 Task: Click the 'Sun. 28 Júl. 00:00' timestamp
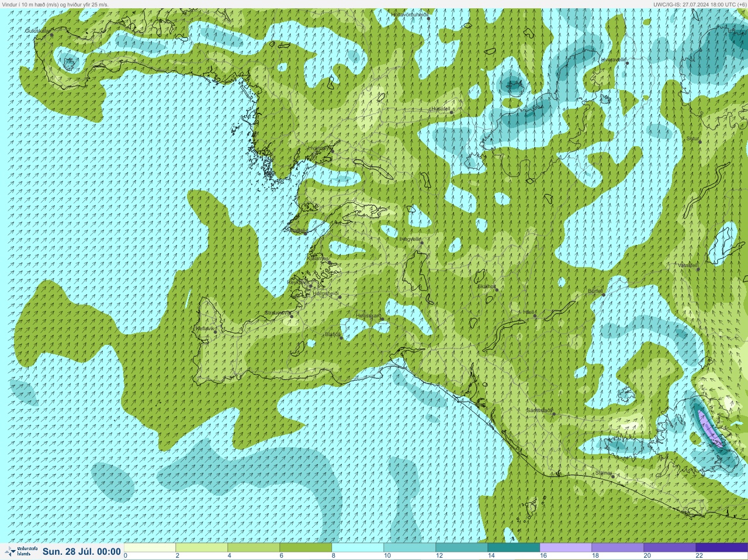pos(82,551)
